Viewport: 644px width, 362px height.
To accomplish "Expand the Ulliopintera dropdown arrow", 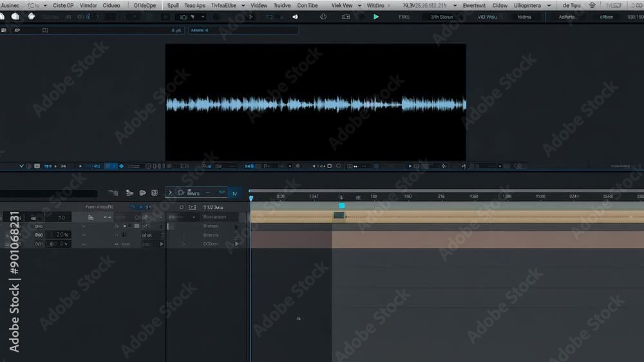I will pyautogui.click(x=549, y=6).
